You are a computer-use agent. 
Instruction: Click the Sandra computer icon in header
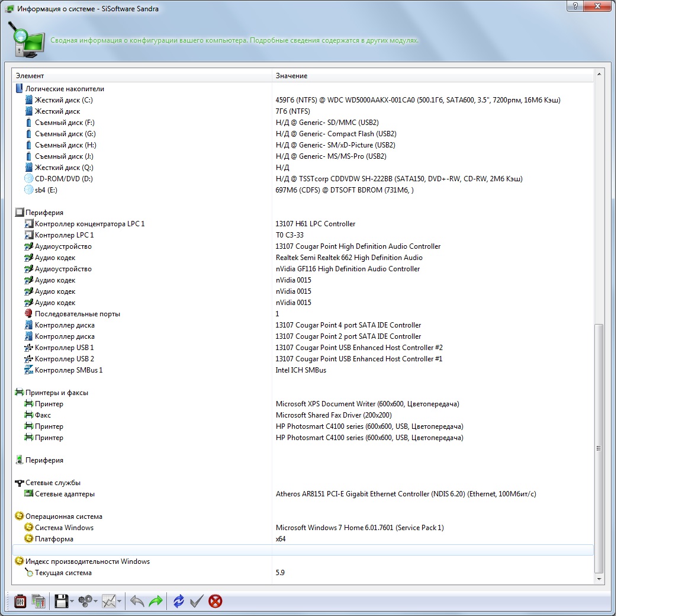tap(27, 40)
